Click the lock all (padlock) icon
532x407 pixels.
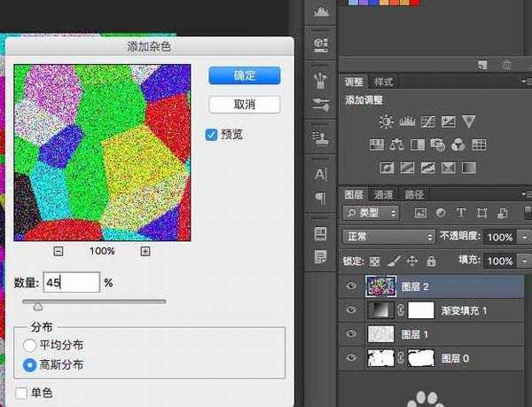point(431,261)
